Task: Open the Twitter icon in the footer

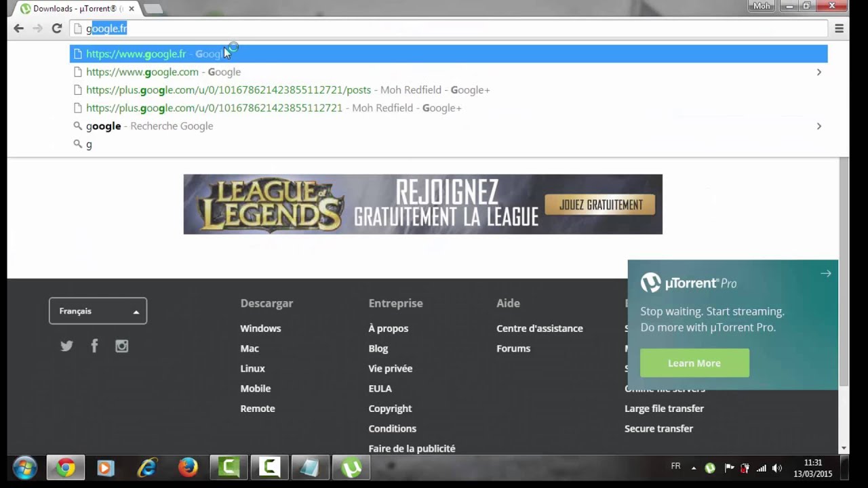Action: click(66, 346)
